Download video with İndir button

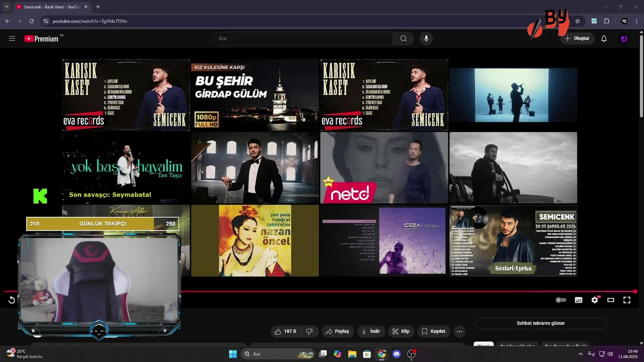(371, 331)
